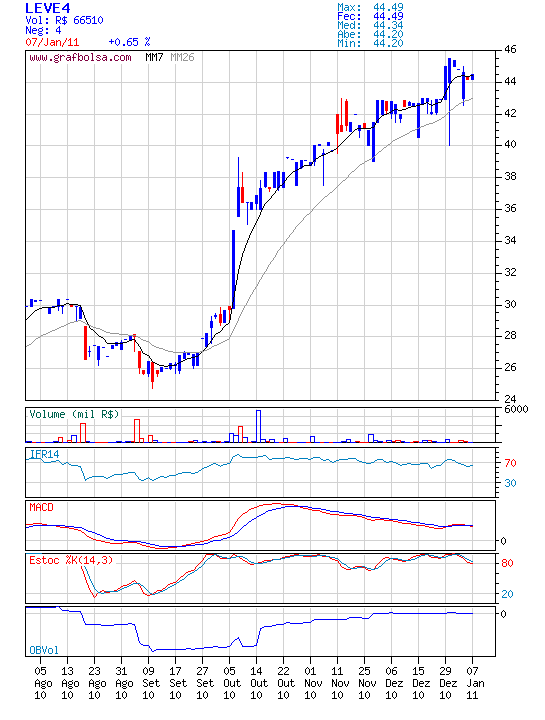Click the 14 Out 10 date marker
Viewport: 545px width, 720px height.
coord(257,683)
